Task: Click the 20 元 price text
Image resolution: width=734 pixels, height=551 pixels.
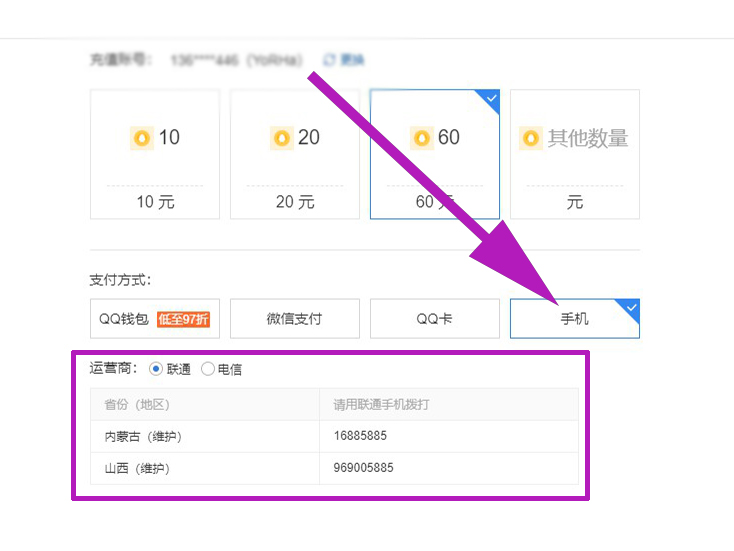Action: point(295,202)
